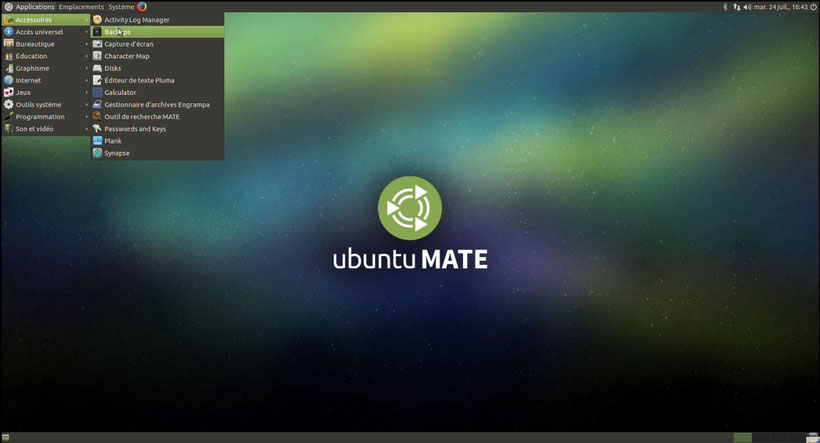
Task: Open the trash applet in bottom panel
Action: click(812, 437)
